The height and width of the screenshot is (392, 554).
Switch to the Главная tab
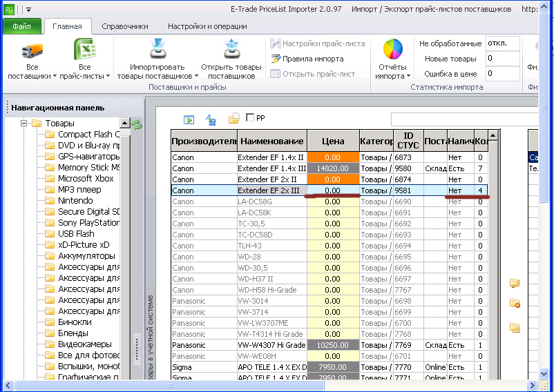(67, 26)
